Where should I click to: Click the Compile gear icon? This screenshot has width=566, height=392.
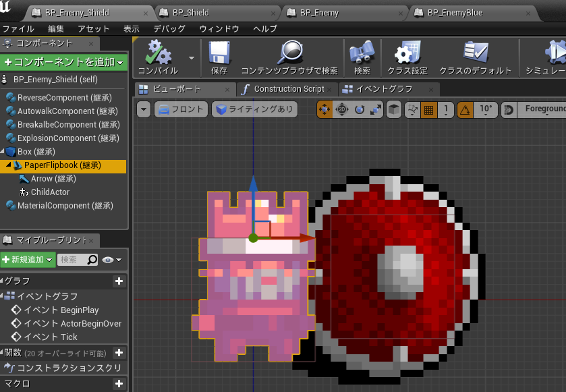pyautogui.click(x=158, y=53)
